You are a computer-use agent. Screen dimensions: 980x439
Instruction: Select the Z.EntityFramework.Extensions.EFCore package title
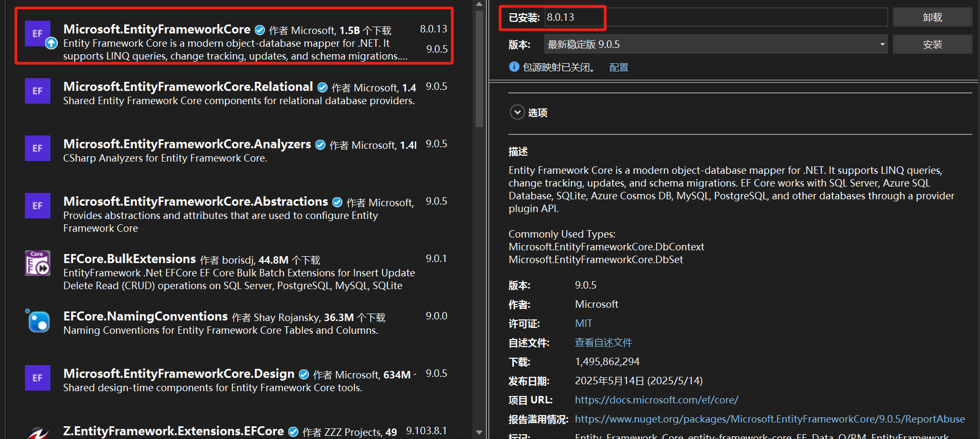(x=174, y=431)
